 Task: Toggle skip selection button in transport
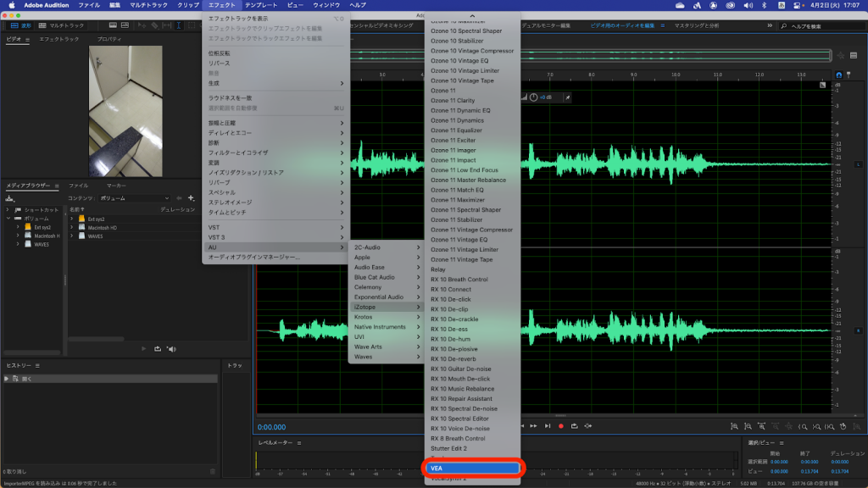click(x=588, y=426)
